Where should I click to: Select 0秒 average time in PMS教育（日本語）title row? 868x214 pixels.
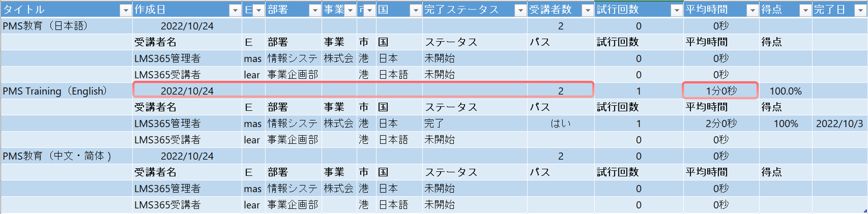[x=721, y=26]
